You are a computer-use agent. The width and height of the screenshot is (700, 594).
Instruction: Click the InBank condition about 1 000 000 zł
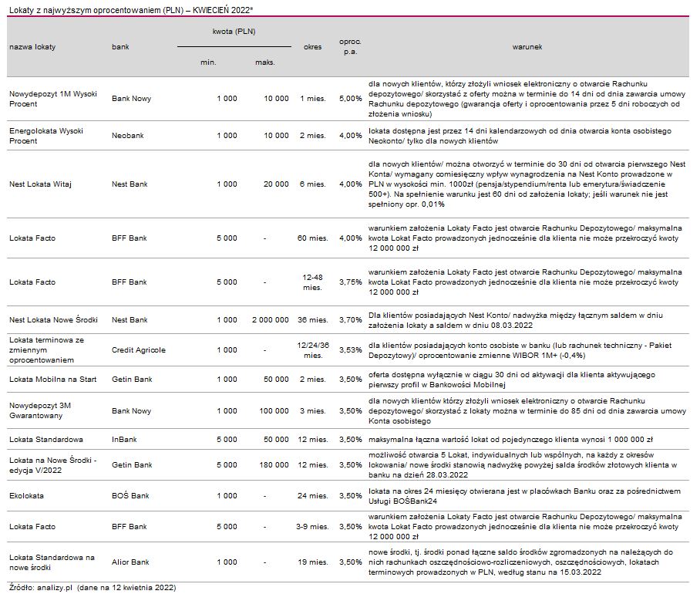point(510,440)
